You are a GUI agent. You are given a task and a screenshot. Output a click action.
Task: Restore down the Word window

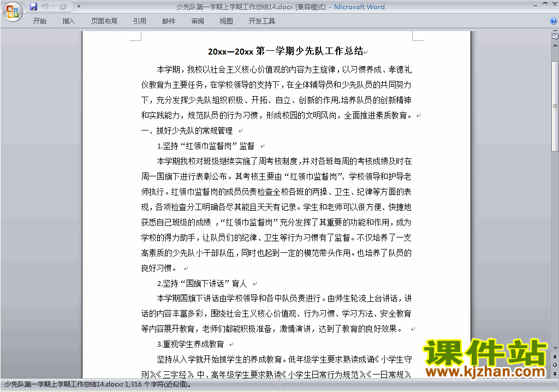tap(545, 4)
